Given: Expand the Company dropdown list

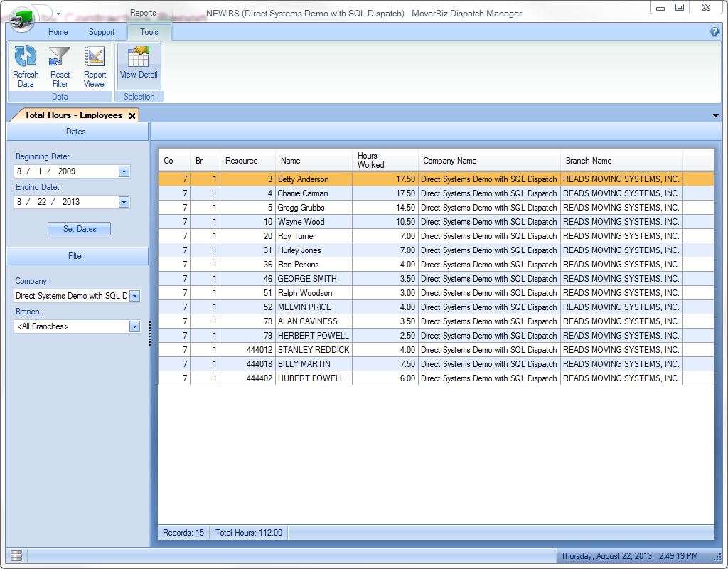Looking at the screenshot, I should (x=134, y=296).
